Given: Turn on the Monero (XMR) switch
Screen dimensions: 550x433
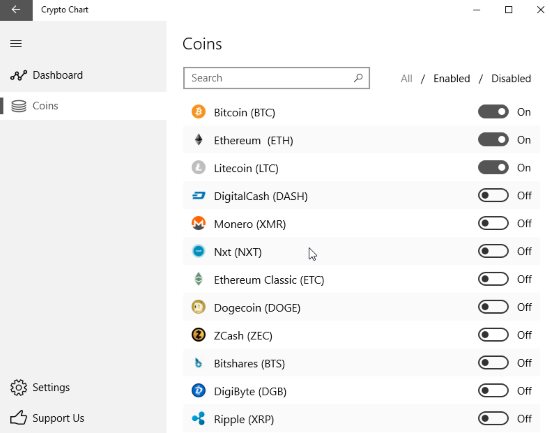Looking at the screenshot, I should (x=493, y=223).
